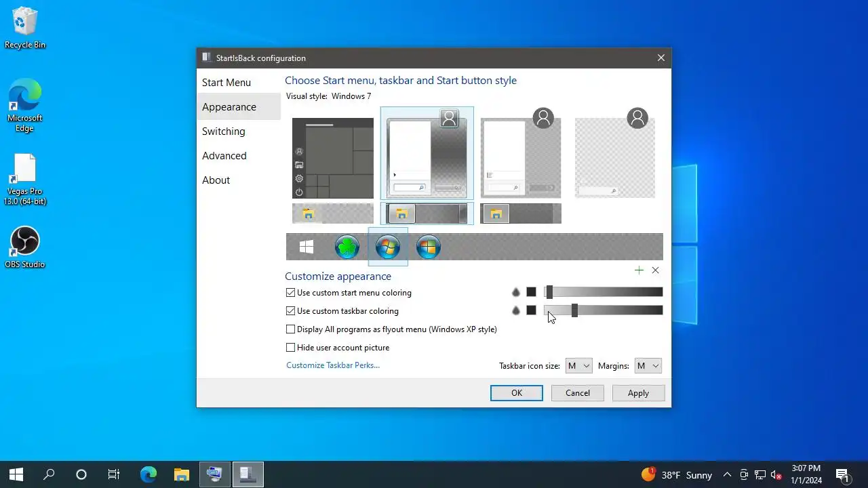Select the Windows 7 start menu style thumbnail
Viewport: 868px width, 488px height.
click(427, 153)
